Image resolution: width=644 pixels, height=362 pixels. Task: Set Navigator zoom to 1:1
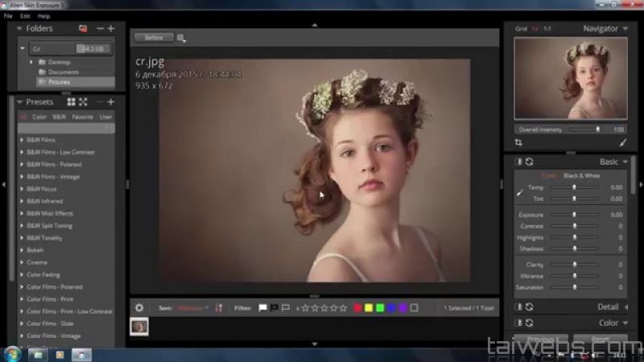point(547,29)
